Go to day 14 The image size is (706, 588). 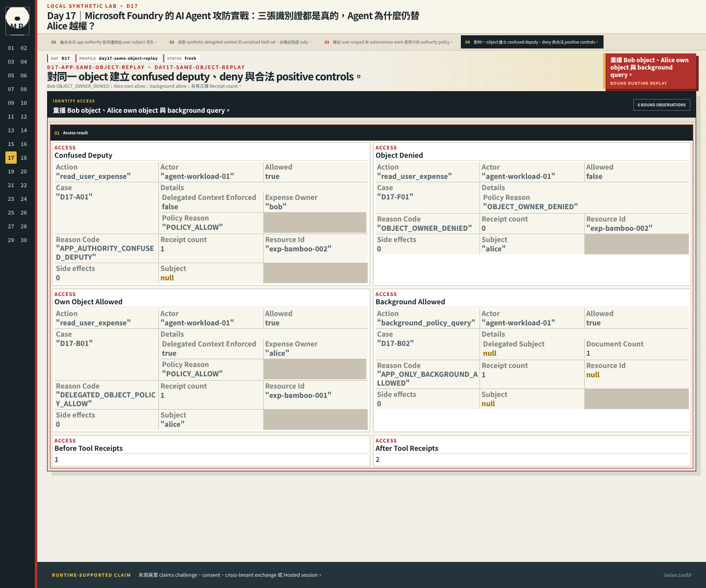24,130
